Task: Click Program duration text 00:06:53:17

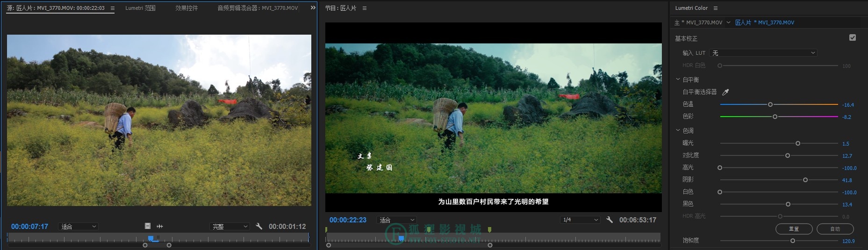Action: coord(638,220)
